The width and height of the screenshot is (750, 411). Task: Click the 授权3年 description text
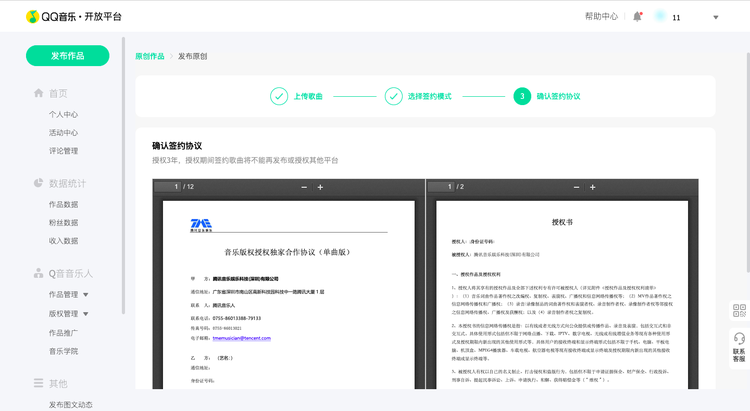pos(245,160)
